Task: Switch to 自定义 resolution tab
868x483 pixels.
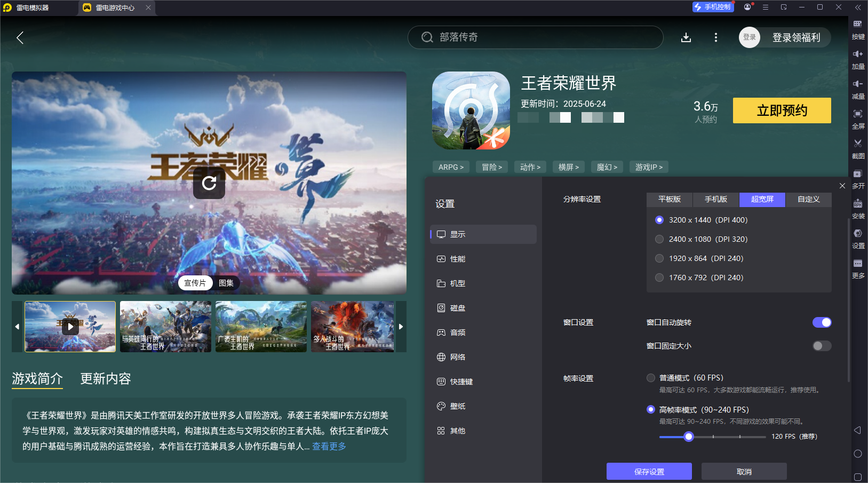Action: click(809, 200)
